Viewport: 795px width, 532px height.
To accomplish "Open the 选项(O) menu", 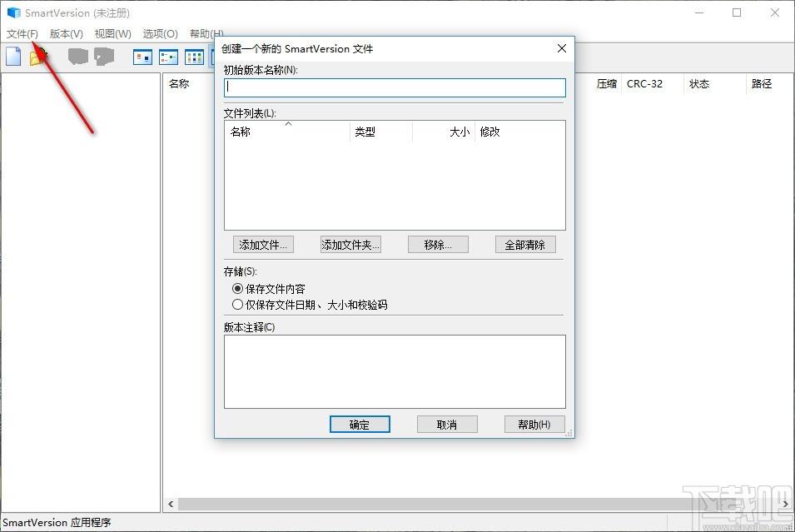I will tap(160, 33).
